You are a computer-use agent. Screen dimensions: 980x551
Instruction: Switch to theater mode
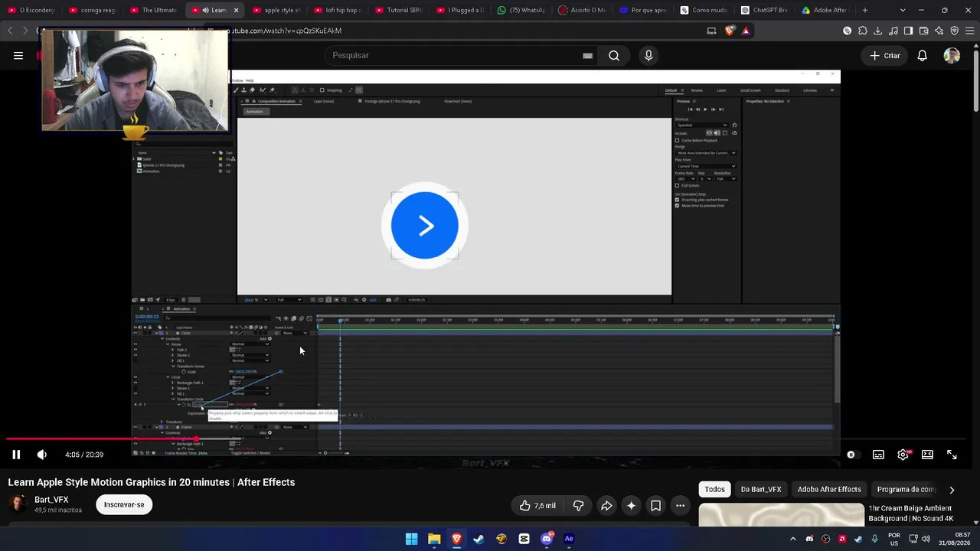tap(927, 455)
